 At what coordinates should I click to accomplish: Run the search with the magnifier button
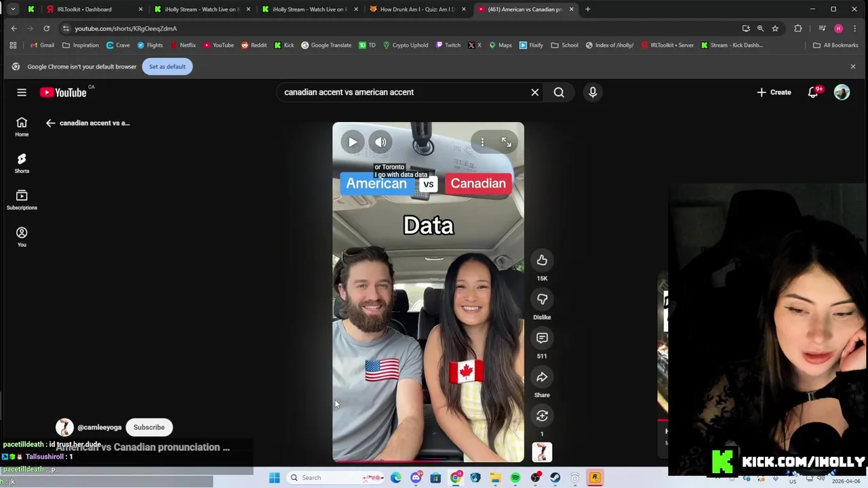pos(559,92)
